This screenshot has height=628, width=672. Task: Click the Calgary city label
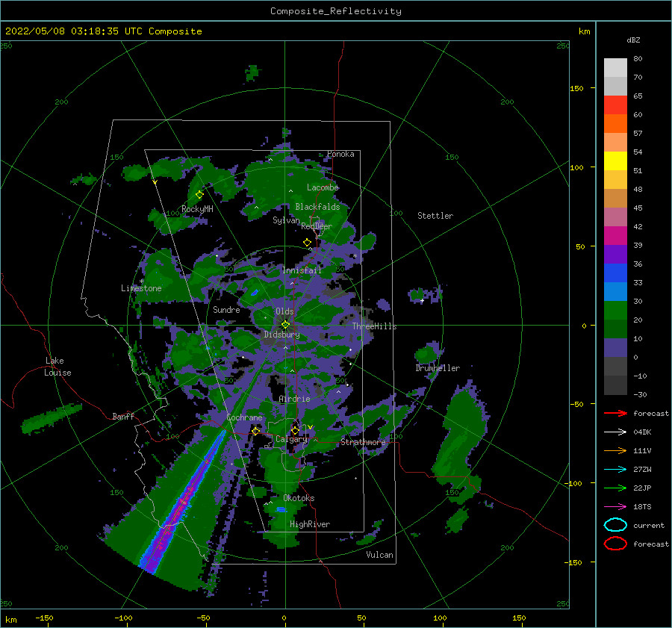pos(291,439)
